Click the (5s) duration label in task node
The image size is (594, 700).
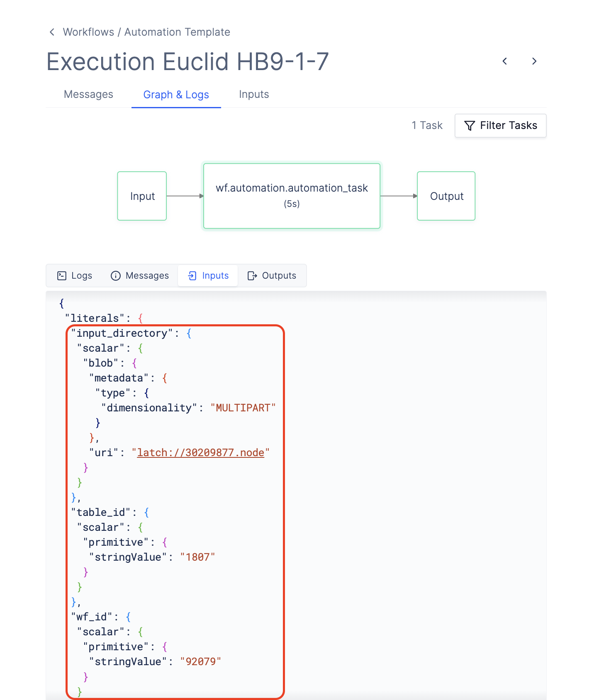point(292,204)
